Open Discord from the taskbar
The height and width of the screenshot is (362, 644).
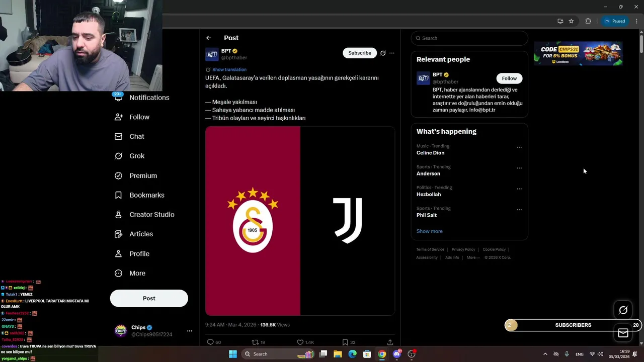pyautogui.click(x=397, y=354)
